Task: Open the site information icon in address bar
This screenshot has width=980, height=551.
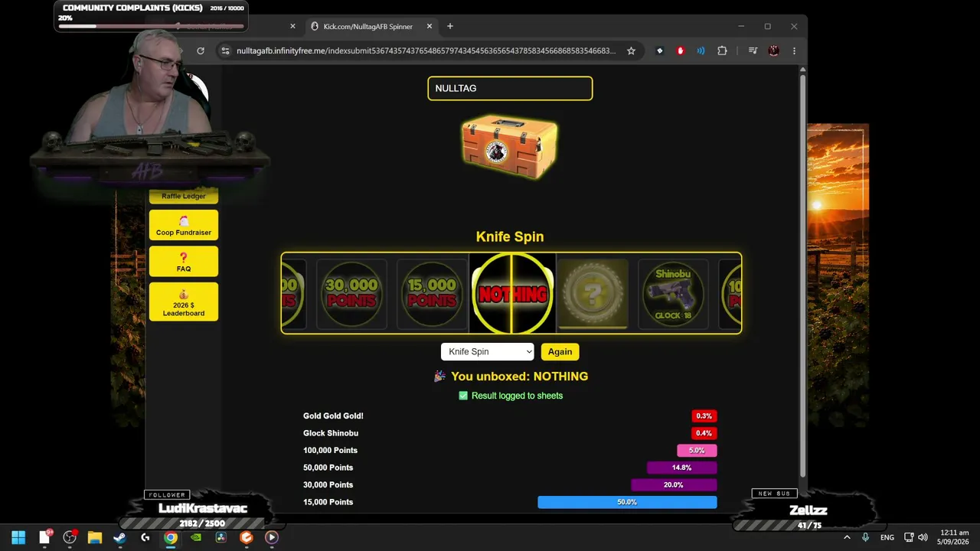Action: tap(225, 51)
